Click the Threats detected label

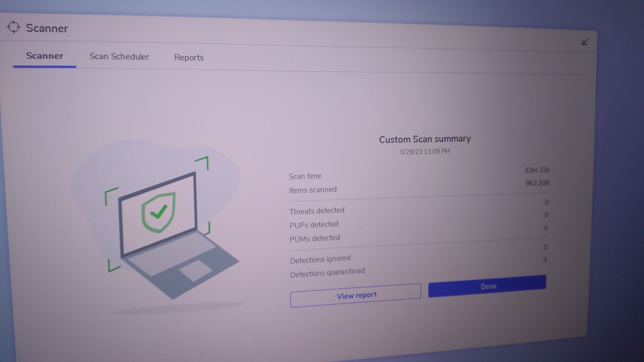(x=317, y=211)
